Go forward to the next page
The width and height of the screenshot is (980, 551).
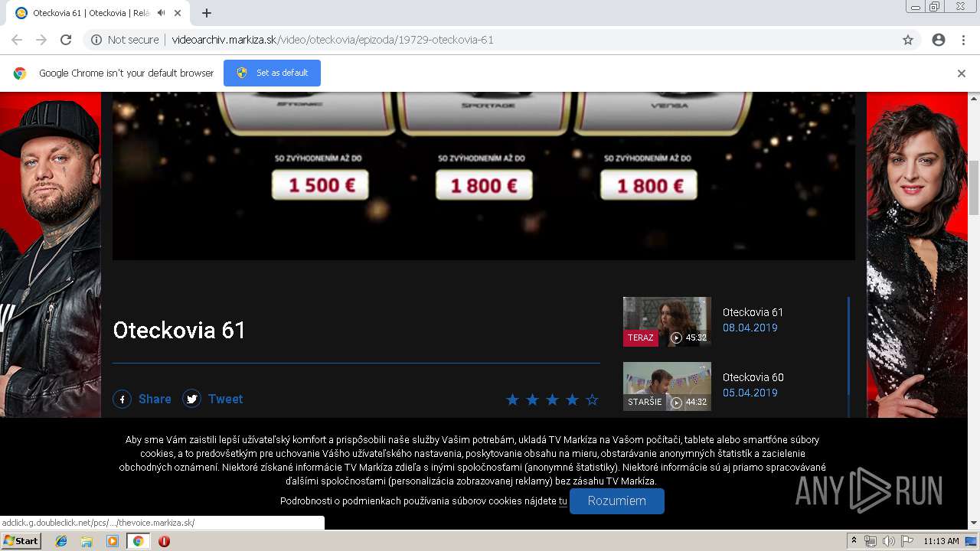click(41, 40)
